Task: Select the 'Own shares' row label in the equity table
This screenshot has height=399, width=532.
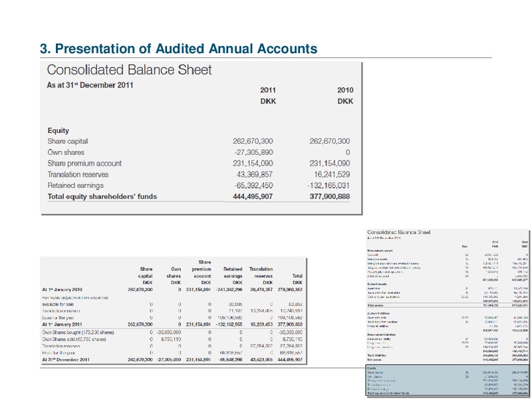Action: click(66, 152)
